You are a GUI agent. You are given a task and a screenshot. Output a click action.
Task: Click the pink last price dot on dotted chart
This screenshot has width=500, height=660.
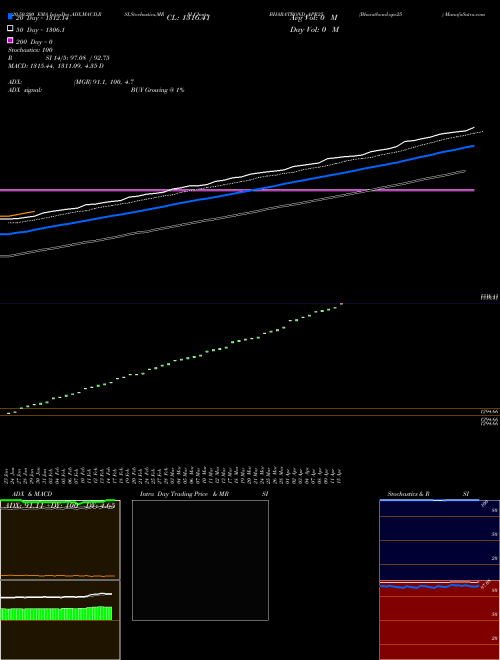click(341, 303)
